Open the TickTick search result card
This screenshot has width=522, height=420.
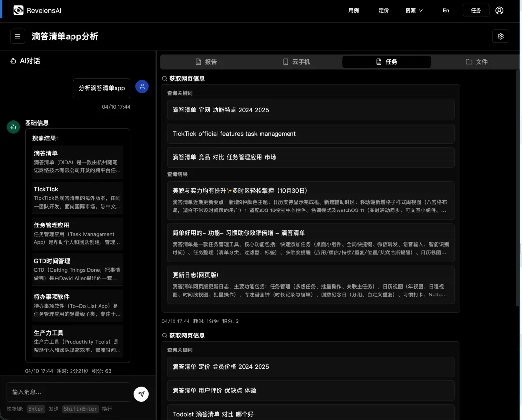(x=77, y=197)
